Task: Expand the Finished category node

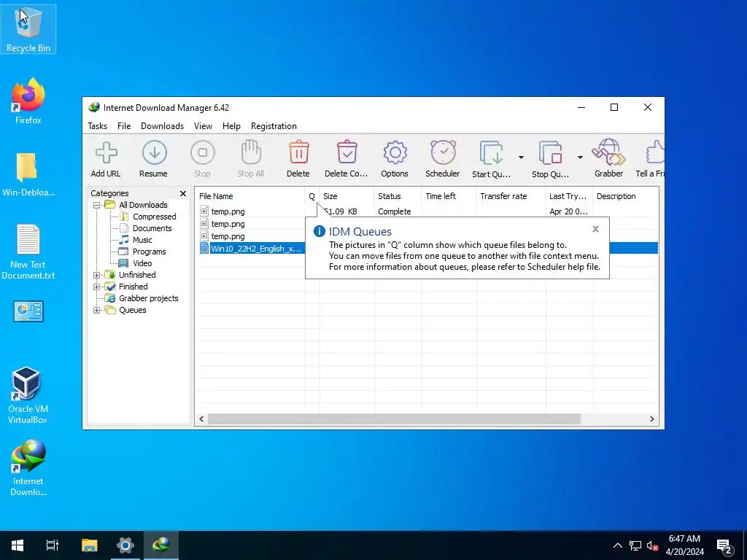Action: click(97, 287)
